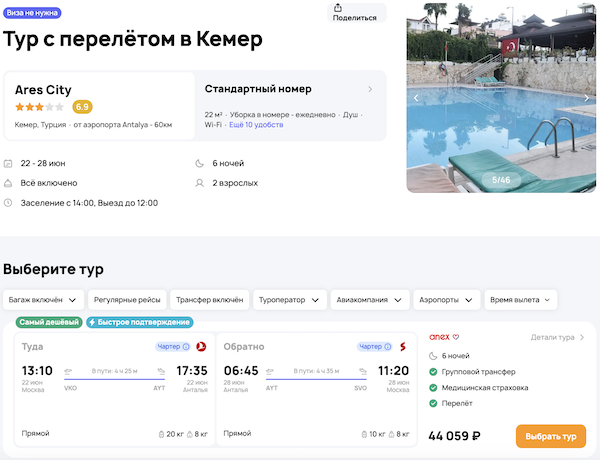Image resolution: width=600 pixels, height=460 pixels.
Task: Click the red airline logo on return flight
Action: 403,347
